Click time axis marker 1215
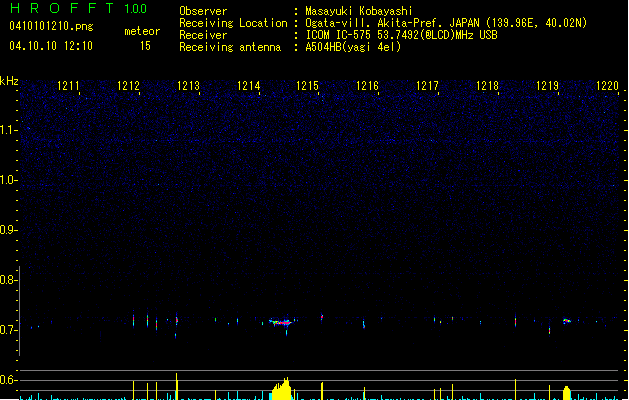The height and width of the screenshot is (400, 629). coord(307,86)
